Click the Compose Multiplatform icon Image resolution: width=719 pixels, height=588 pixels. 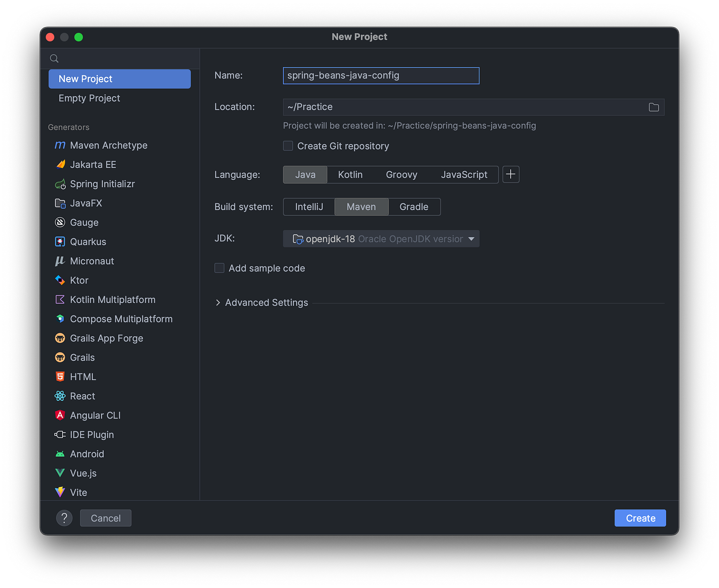point(60,318)
